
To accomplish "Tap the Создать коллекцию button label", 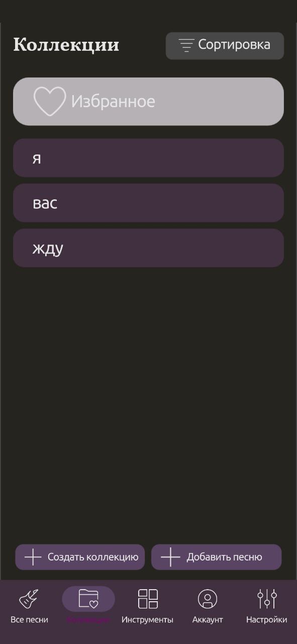I will (x=93, y=557).
